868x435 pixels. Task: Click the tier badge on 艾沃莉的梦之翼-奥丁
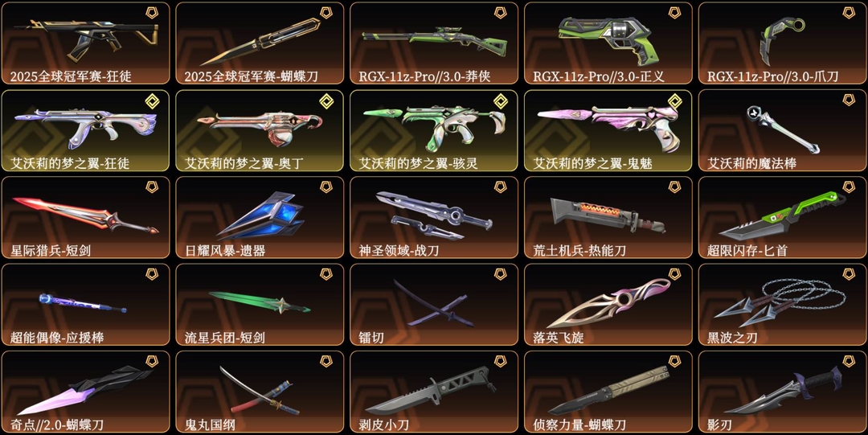click(326, 101)
